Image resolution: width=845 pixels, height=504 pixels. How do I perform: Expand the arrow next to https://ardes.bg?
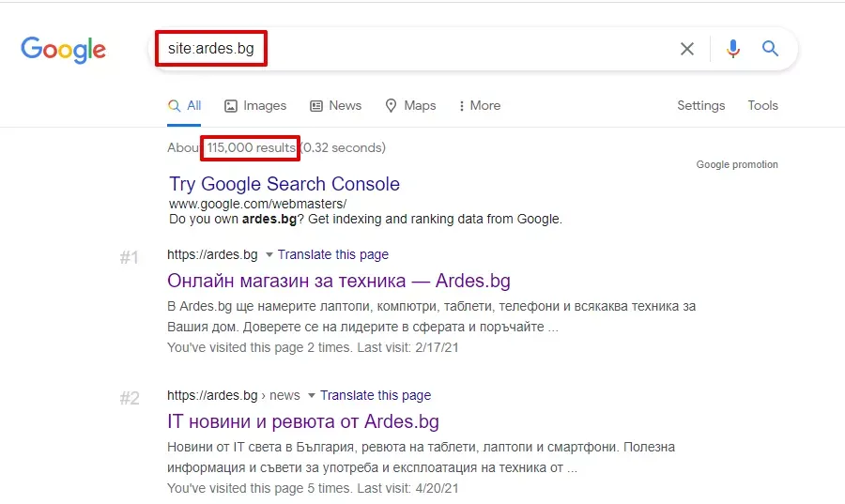pos(269,254)
